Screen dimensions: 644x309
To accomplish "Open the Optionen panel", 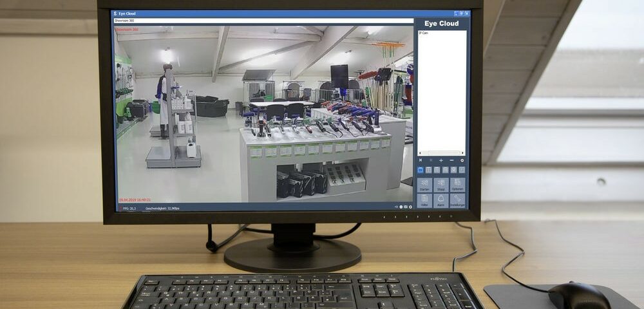I will click(457, 184).
